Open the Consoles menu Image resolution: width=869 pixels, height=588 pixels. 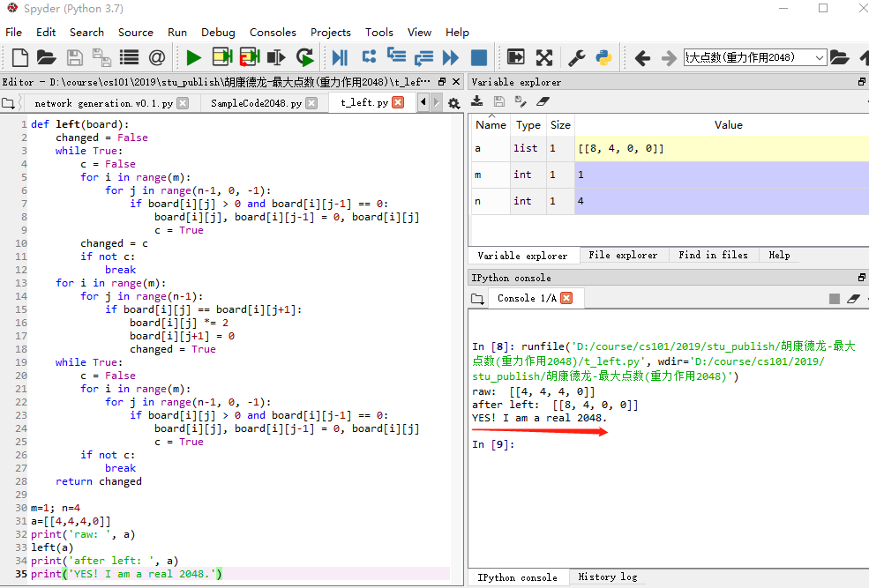273,32
